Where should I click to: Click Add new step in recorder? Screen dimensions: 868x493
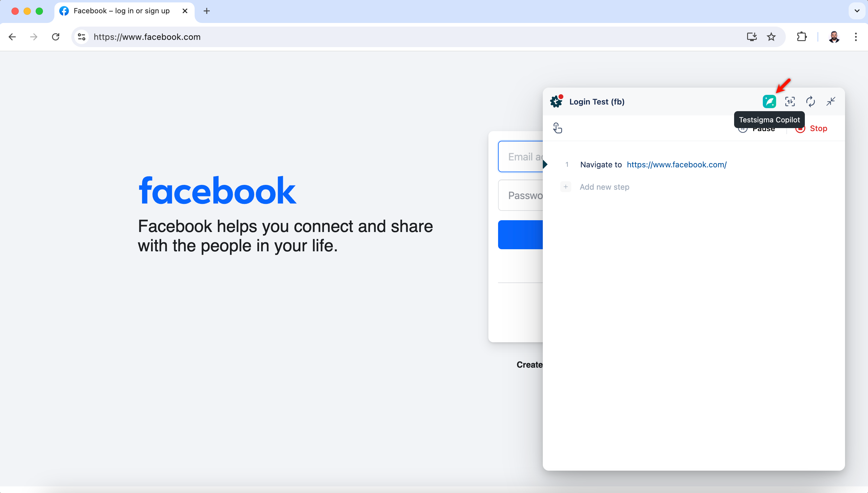[x=604, y=187]
